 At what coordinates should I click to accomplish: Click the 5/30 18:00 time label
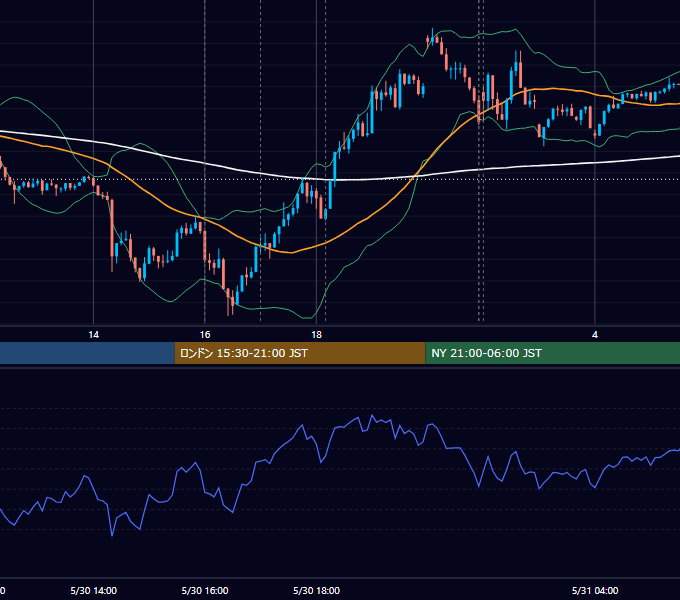(x=317, y=590)
